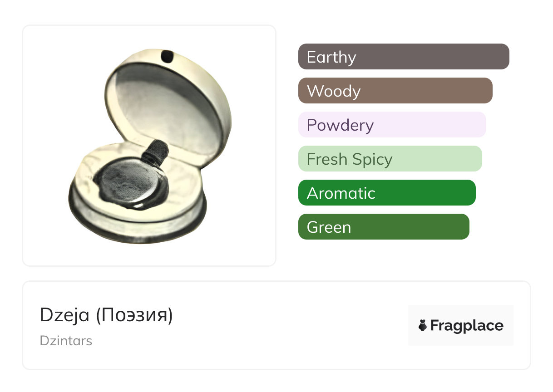Choose the Aromatic accord bar
Image resolution: width=553 pixels, height=392 pixels.
click(x=386, y=193)
